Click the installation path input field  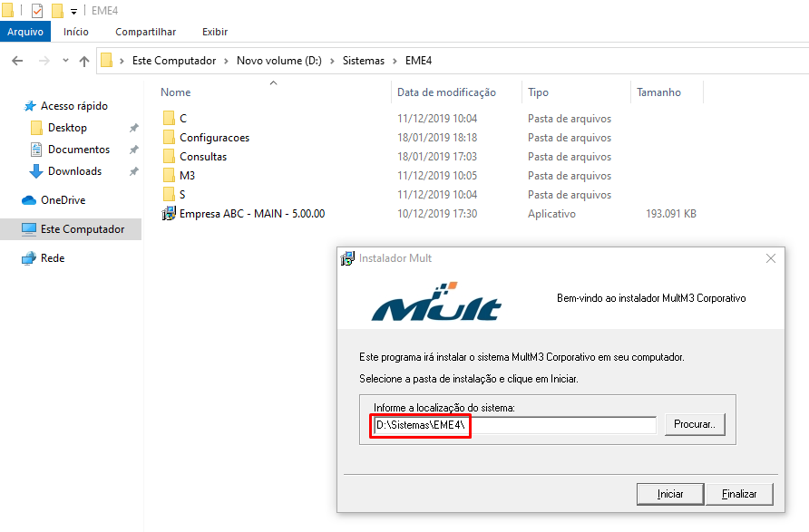[515, 425]
